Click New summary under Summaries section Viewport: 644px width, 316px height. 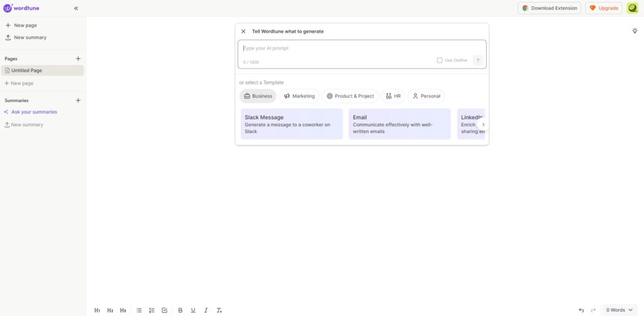pyautogui.click(x=23, y=125)
